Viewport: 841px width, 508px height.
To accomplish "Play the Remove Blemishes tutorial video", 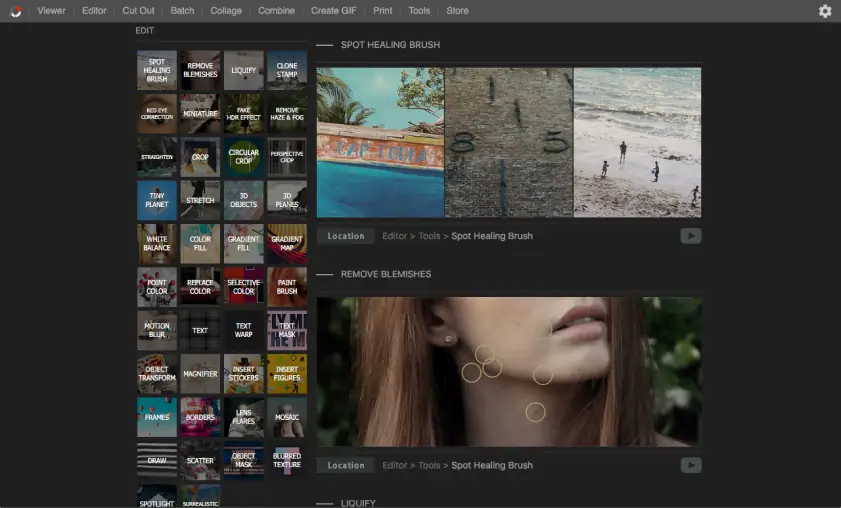I will 691,465.
